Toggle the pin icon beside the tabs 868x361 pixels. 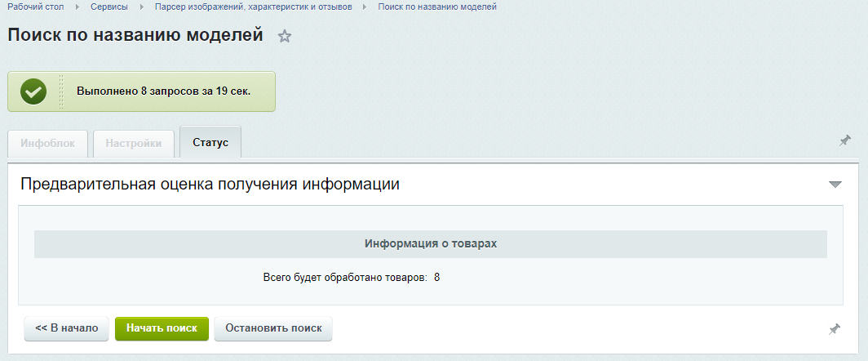pos(845,140)
